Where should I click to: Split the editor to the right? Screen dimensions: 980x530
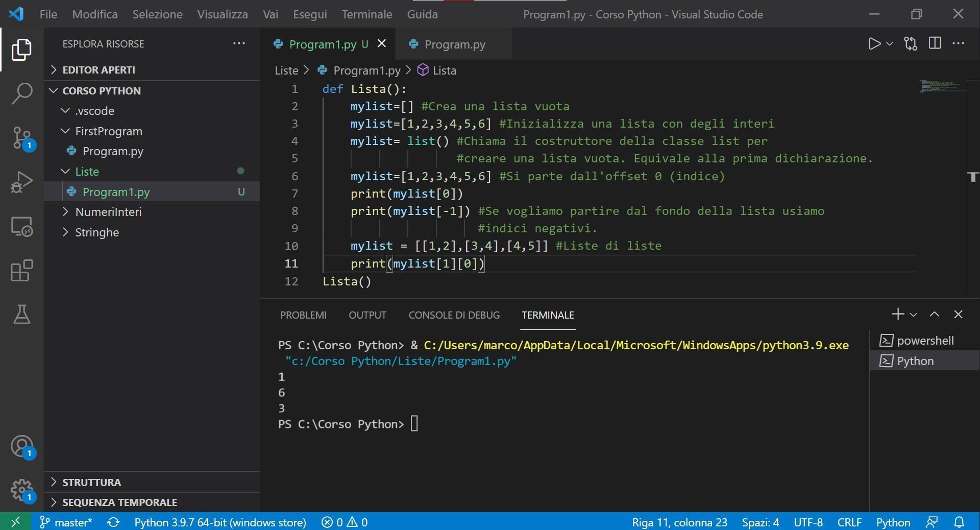click(935, 43)
